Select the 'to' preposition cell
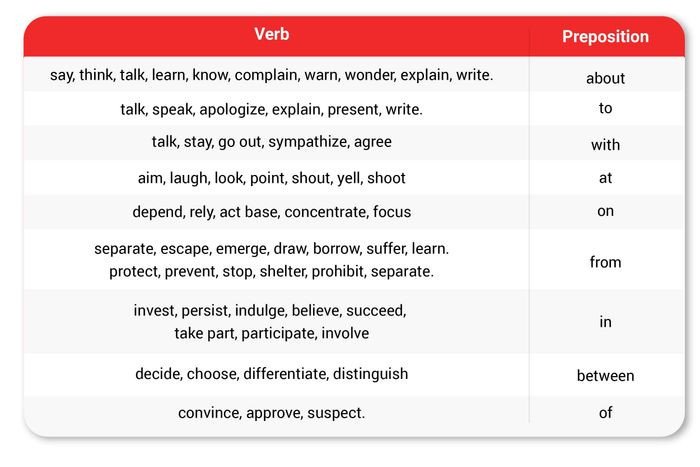Viewport: 700px width, 467px height. tap(605, 108)
